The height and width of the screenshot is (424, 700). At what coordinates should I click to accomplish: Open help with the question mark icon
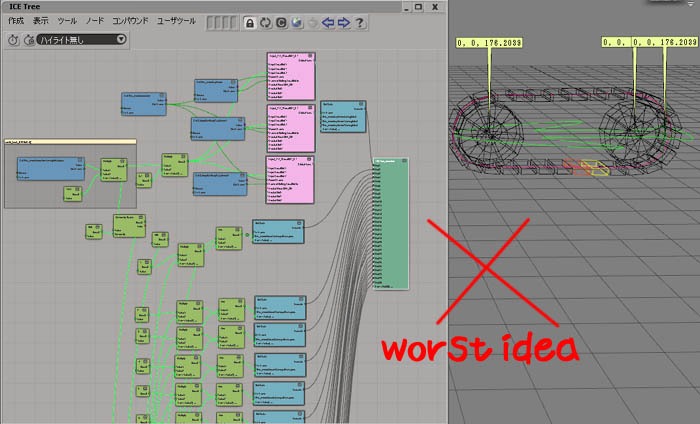tap(360, 22)
